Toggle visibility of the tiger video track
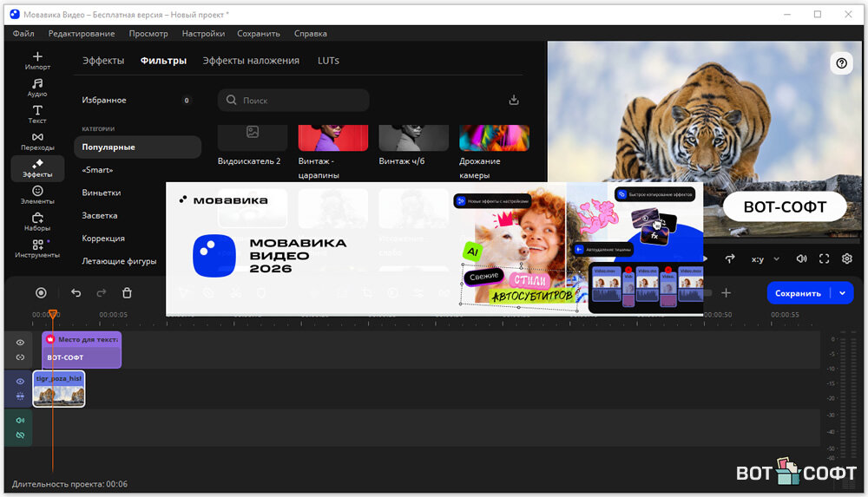The width and height of the screenshot is (868, 497). pyautogui.click(x=20, y=382)
